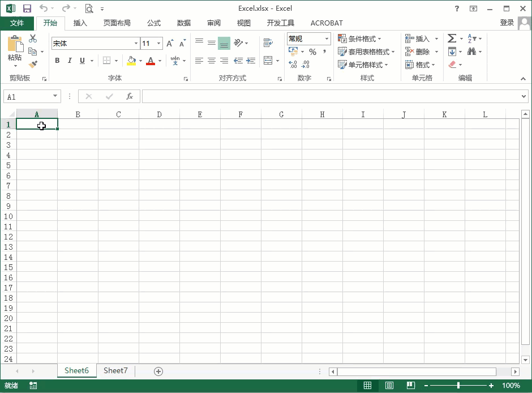Click the decrease indent icon

pyautogui.click(x=238, y=61)
